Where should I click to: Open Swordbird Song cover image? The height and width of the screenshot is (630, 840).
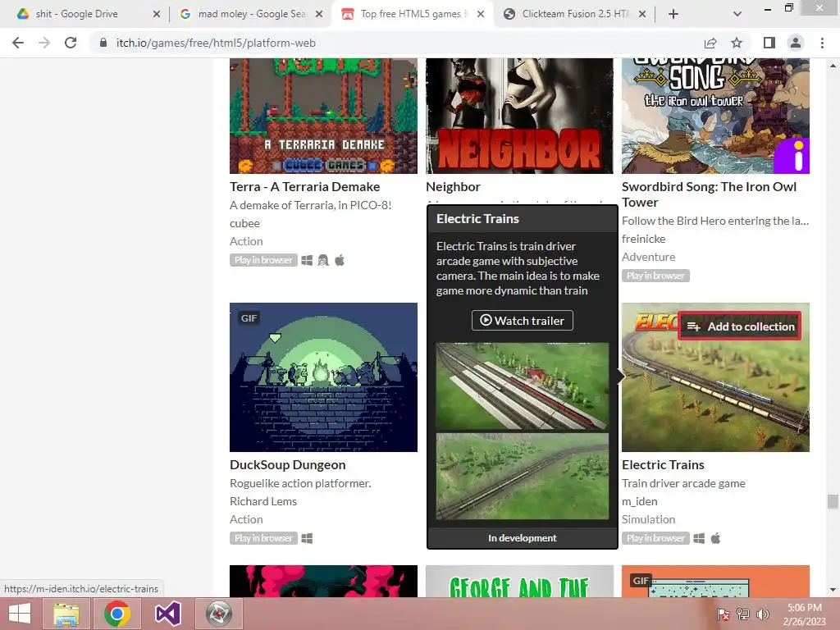tap(715, 116)
